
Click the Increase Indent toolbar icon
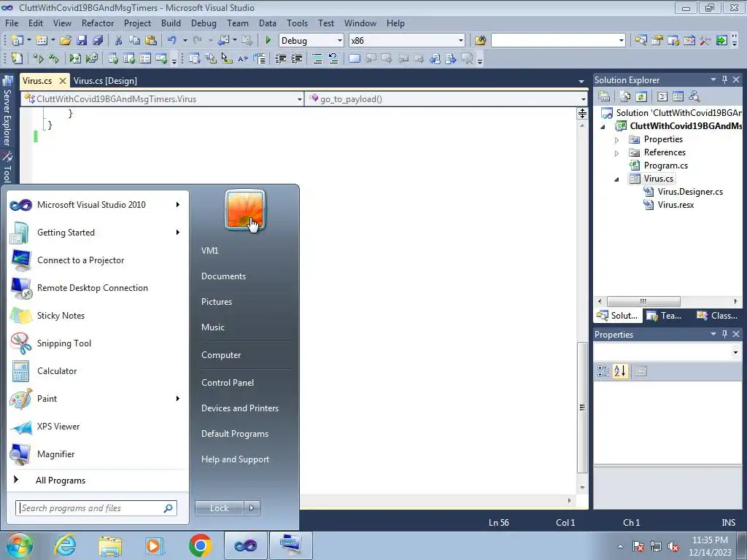[x=297, y=58]
